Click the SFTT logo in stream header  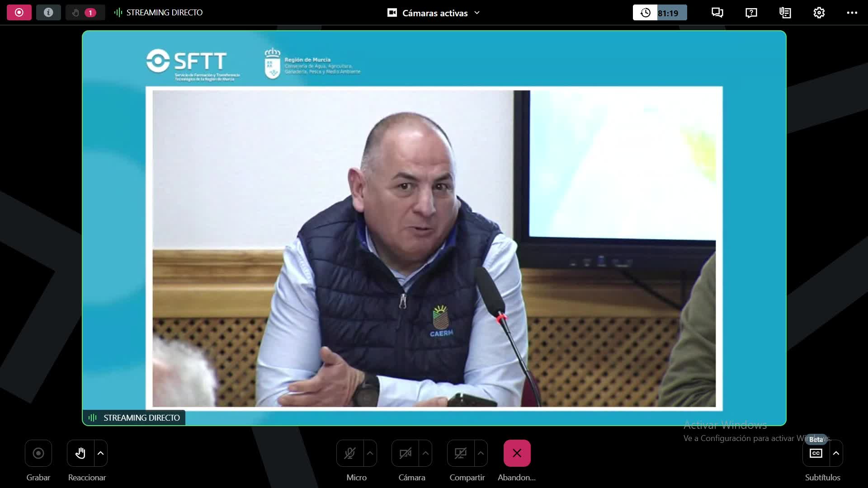pos(193,65)
